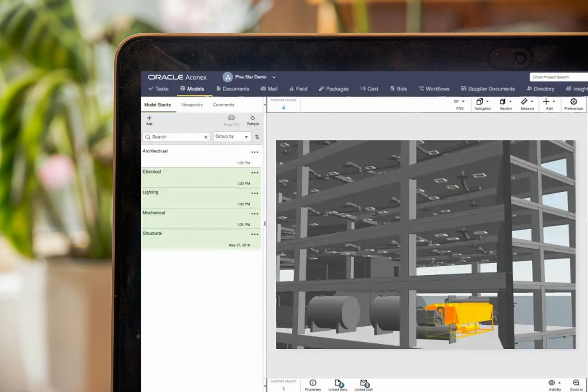Click the selected models count 4
Screen dimensions: 588x392
(x=283, y=108)
